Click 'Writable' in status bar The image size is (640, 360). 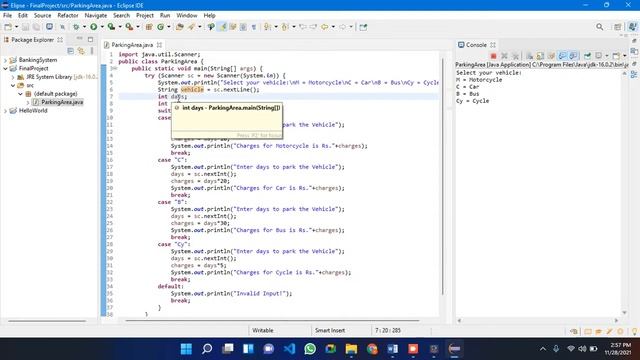tap(263, 330)
